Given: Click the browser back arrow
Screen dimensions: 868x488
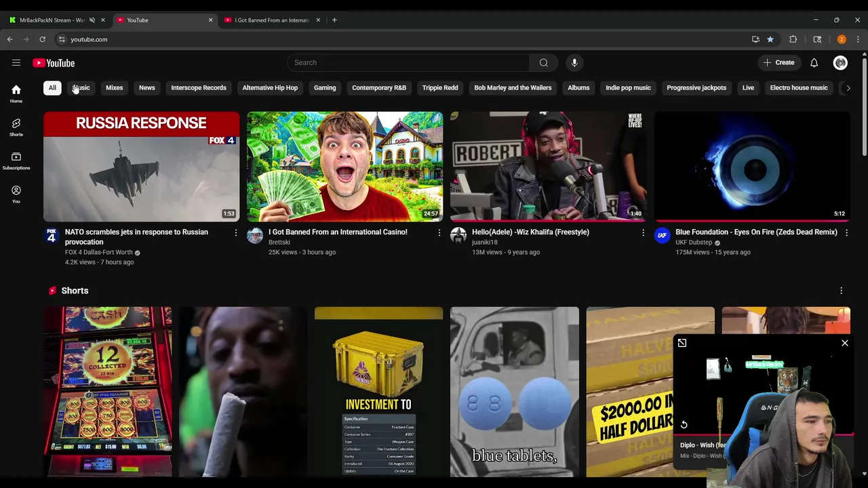Looking at the screenshot, I should [x=10, y=39].
